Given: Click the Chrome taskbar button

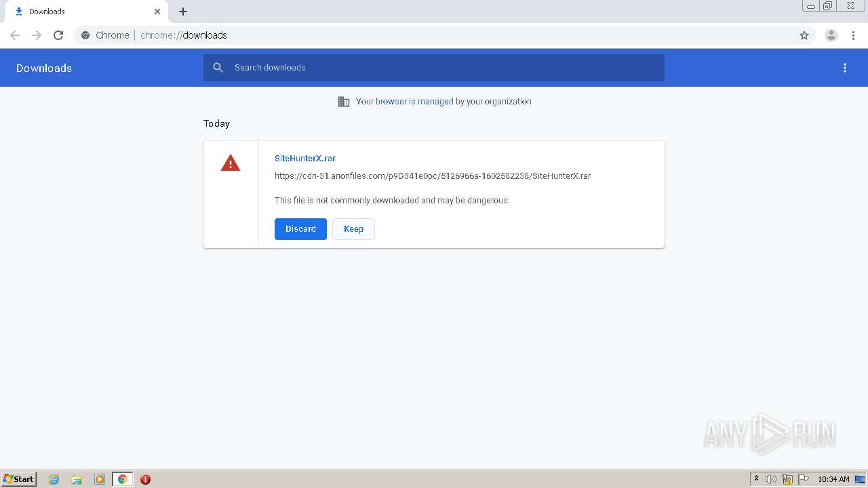Looking at the screenshot, I should coord(122,479).
